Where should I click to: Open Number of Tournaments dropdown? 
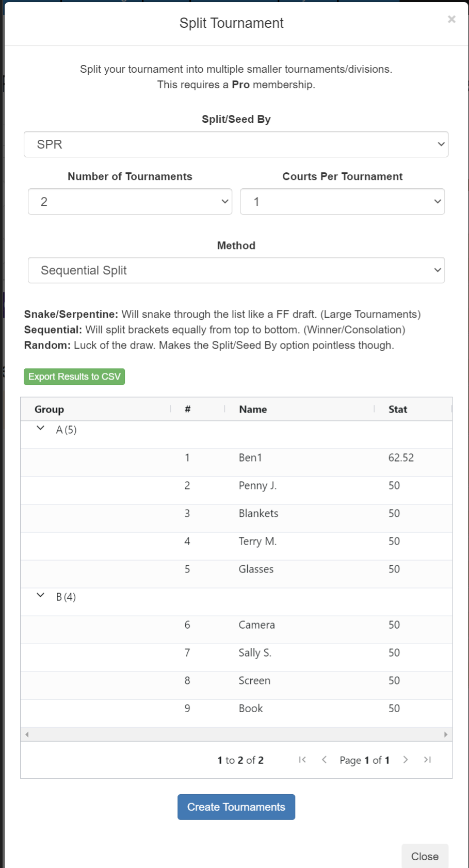point(130,202)
